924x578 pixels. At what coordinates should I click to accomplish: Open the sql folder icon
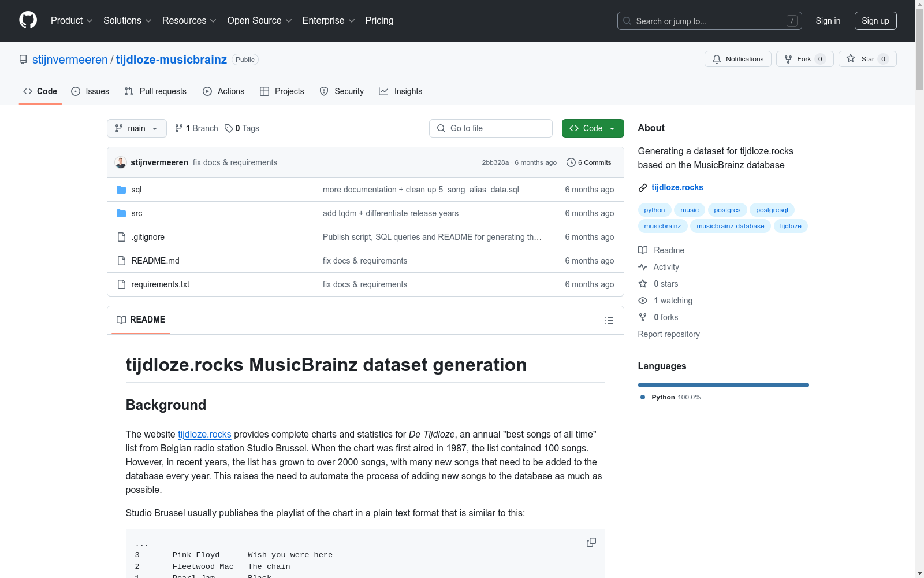tap(121, 190)
